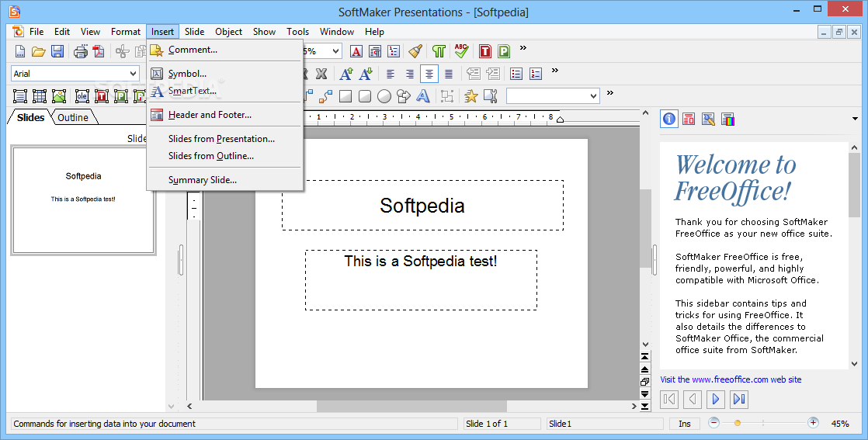Export as PDF using the PDF icon
This screenshot has height=440, width=868.
pos(99,51)
